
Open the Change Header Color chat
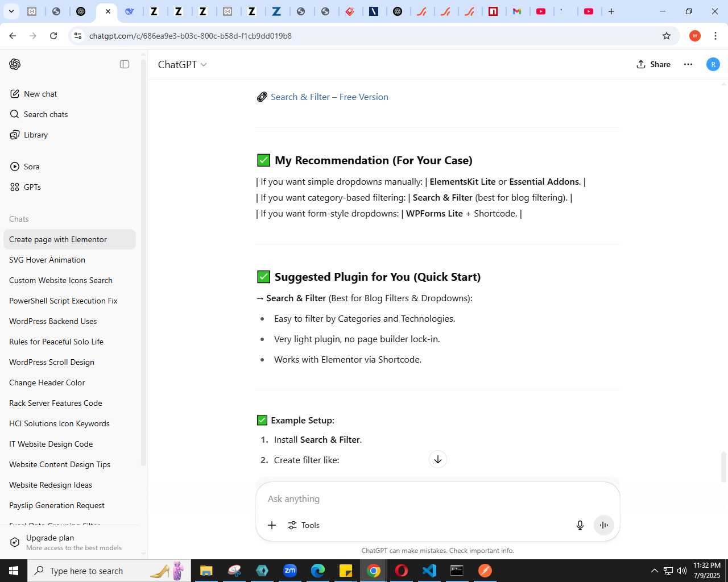click(69, 383)
